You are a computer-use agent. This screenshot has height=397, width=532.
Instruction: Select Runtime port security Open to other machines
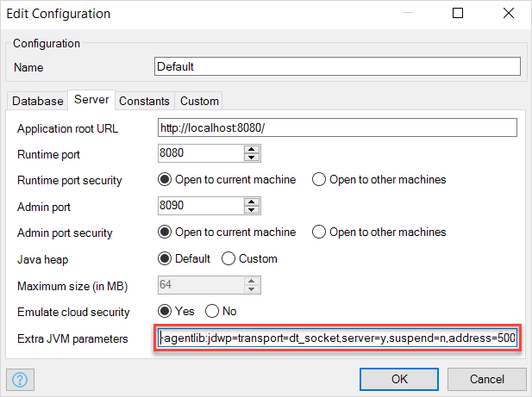(319, 180)
